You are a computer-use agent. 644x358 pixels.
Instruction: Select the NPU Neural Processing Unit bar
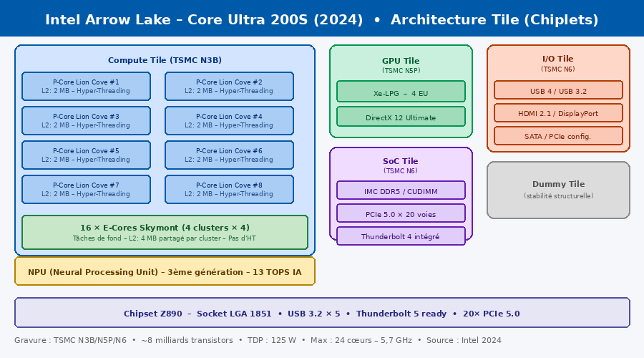[x=165, y=271]
